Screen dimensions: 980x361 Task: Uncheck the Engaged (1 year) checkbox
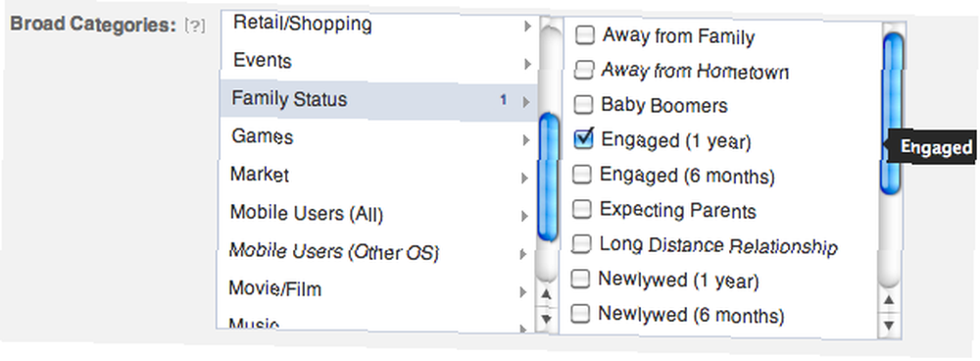pos(583,139)
